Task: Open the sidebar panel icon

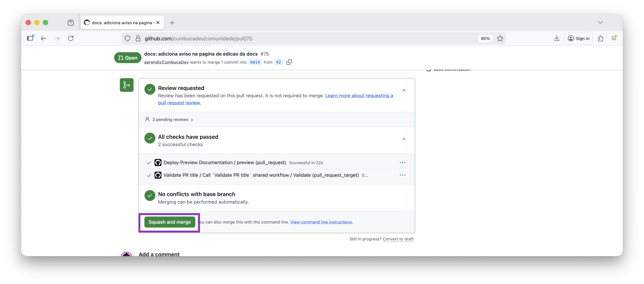Action: pyautogui.click(x=30, y=38)
